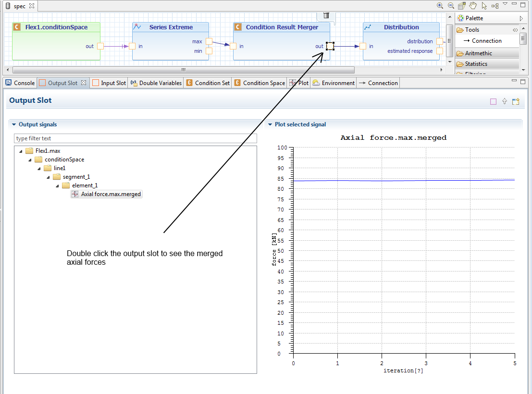Open the view menu dropdown triangle
Screen dimensions: 532x394
click(505, 4)
